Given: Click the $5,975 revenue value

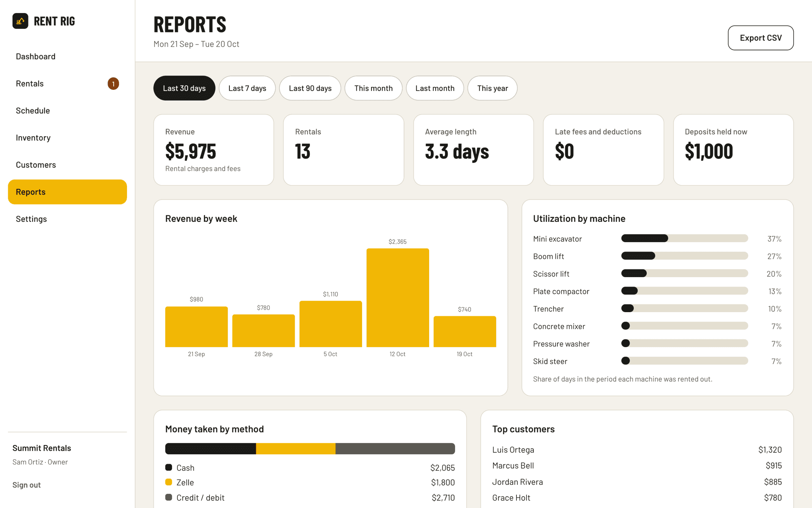Looking at the screenshot, I should pos(191,152).
